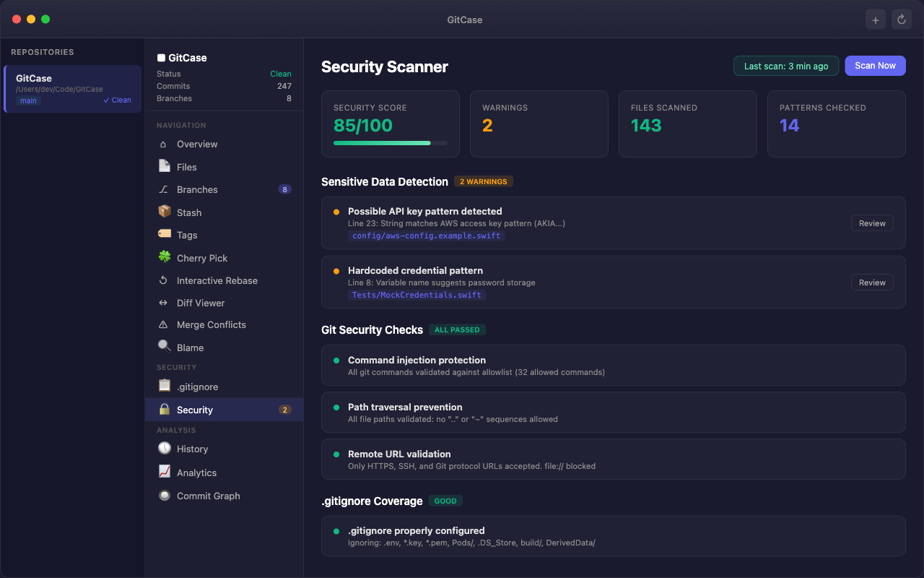This screenshot has height=578, width=924.
Task: Click the security score progress bar
Action: coord(391,143)
